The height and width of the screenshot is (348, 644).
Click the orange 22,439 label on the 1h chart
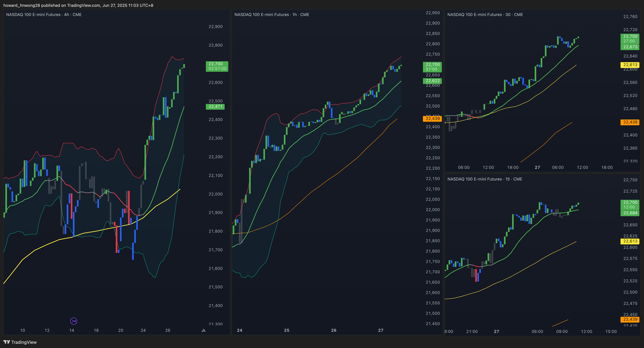tap(432, 119)
